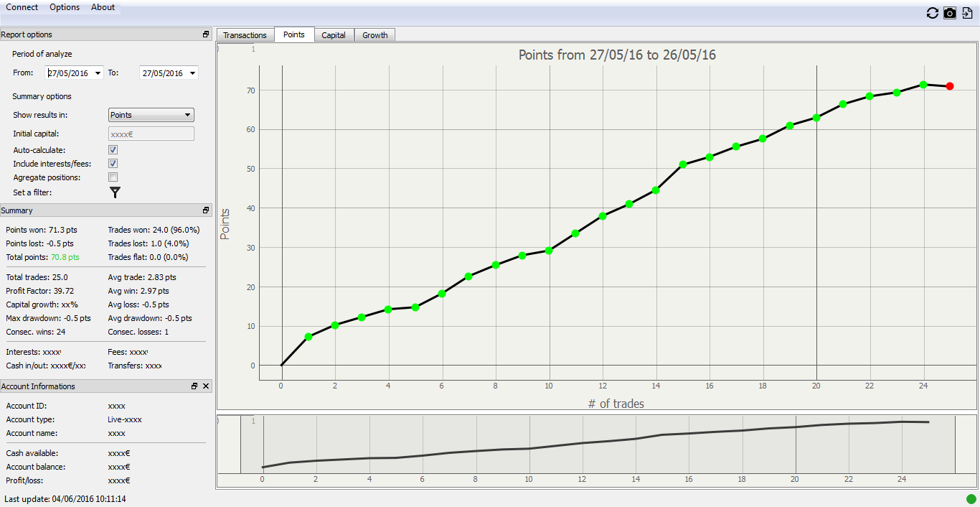Click the Last update timestamp in status bar
The image size is (980, 507).
pos(65,498)
